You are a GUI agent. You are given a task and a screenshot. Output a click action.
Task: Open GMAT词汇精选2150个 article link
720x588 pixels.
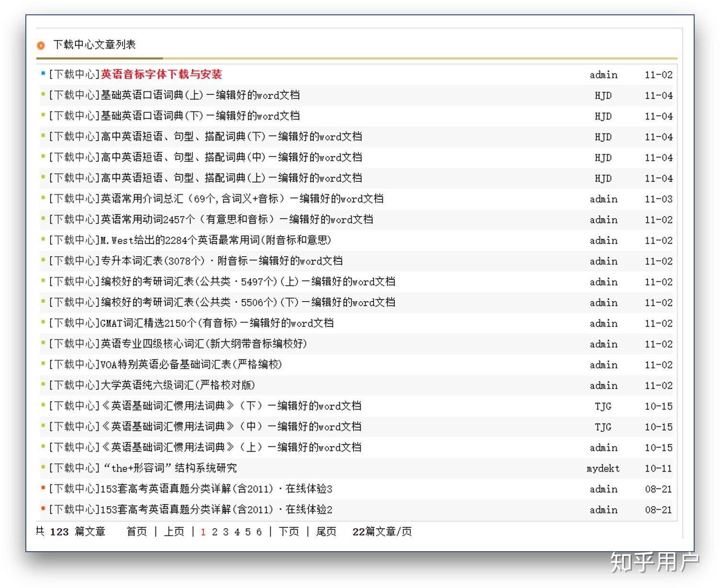217,323
